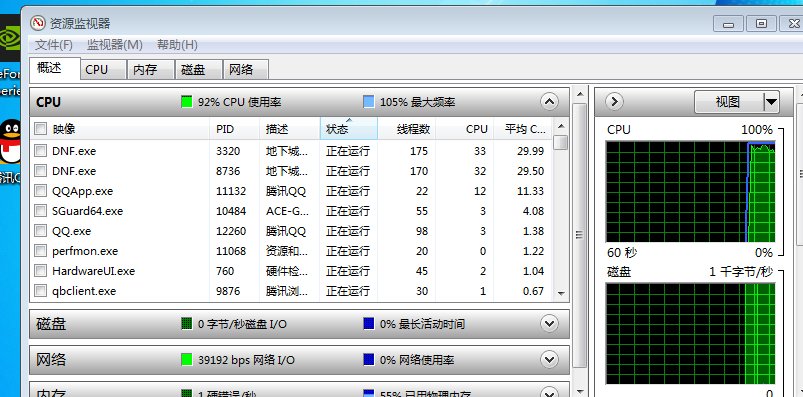
Task: Click the CPU usage graph
Action: coord(690,192)
